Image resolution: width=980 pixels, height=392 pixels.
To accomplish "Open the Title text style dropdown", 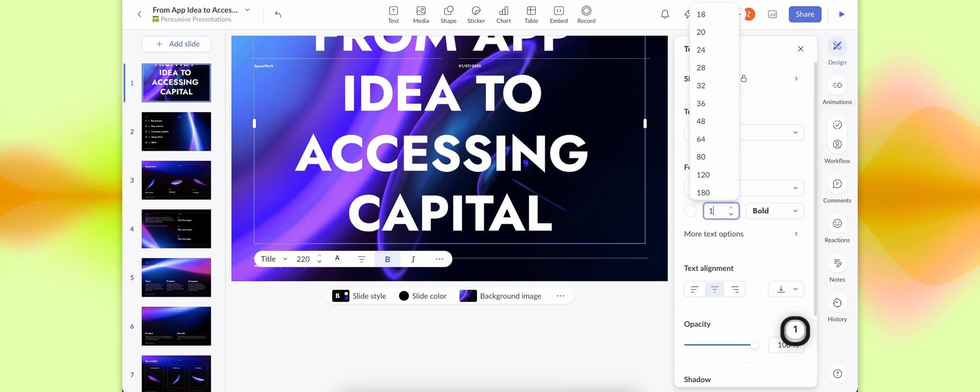I will pos(274,259).
